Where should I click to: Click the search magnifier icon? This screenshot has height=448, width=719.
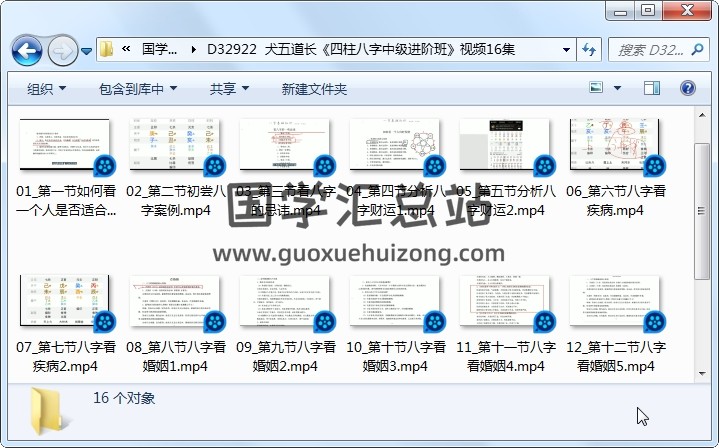(x=695, y=49)
